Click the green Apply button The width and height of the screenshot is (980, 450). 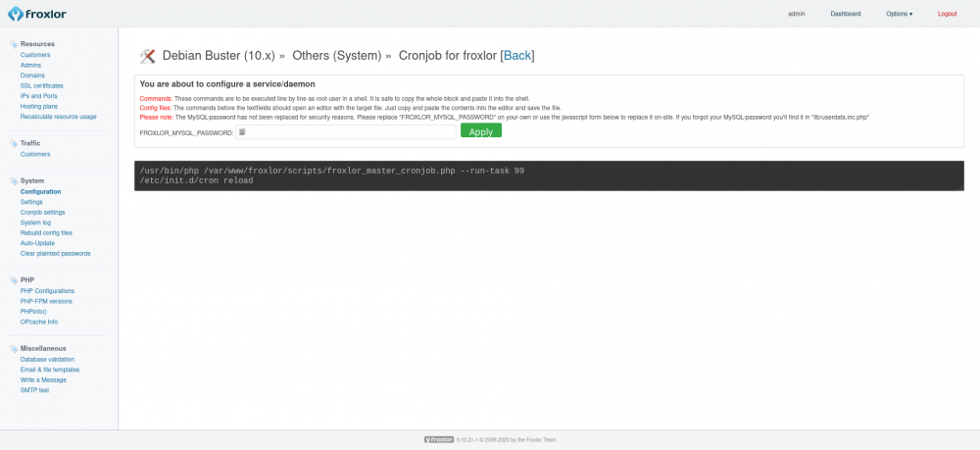[480, 131]
